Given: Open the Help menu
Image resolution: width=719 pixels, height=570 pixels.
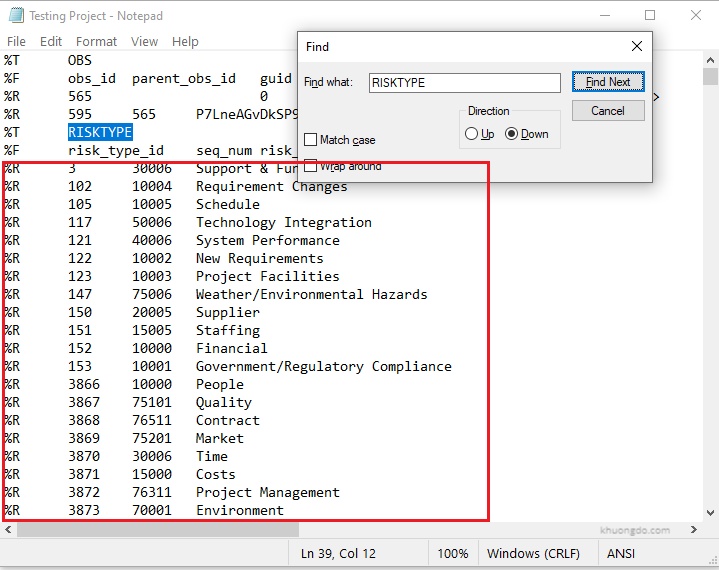Looking at the screenshot, I should [x=185, y=42].
